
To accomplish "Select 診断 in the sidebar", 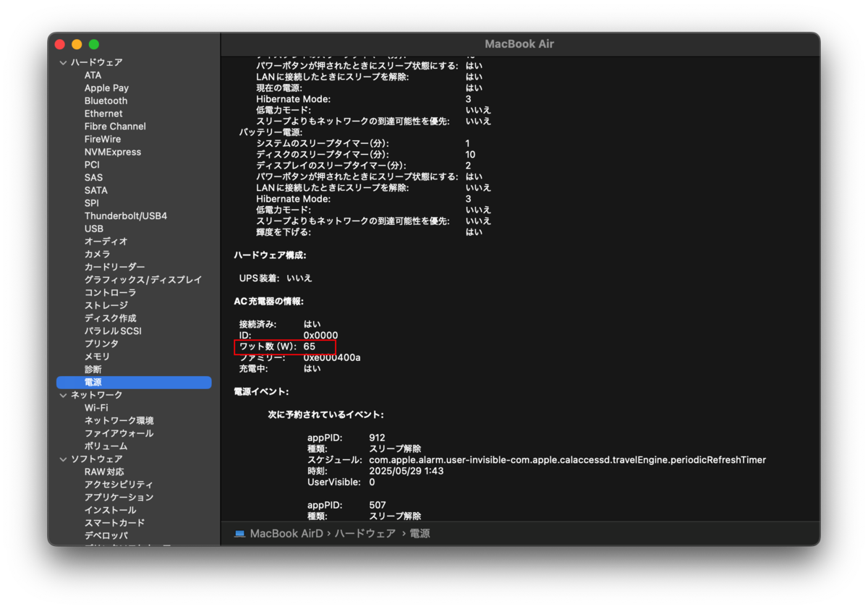I will [x=93, y=370].
